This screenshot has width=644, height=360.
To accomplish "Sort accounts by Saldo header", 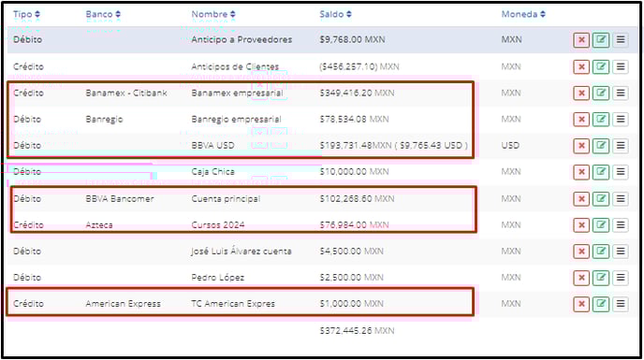I will 335,14.
